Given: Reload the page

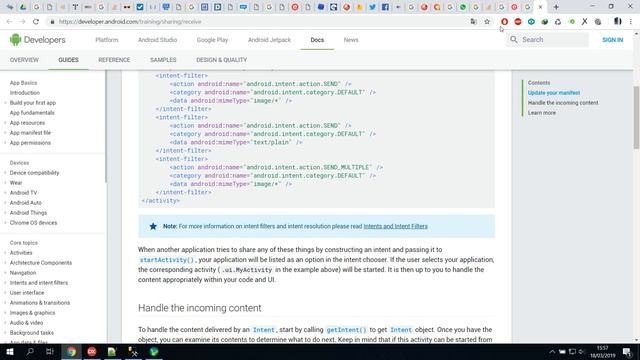Looking at the screenshot, I should (x=36, y=22).
